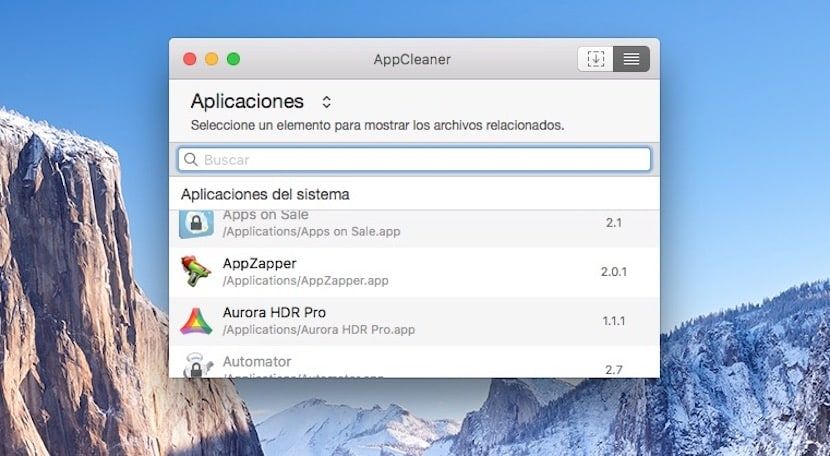Click path /Applications/AppZapper.app
830x456 pixels.
(x=305, y=281)
